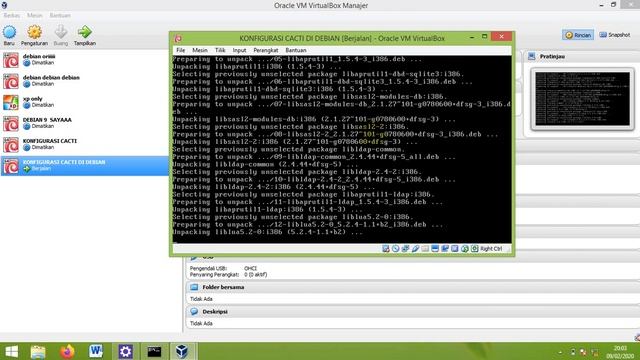
Task: Open the Tilik view menu
Action: pos(220,50)
